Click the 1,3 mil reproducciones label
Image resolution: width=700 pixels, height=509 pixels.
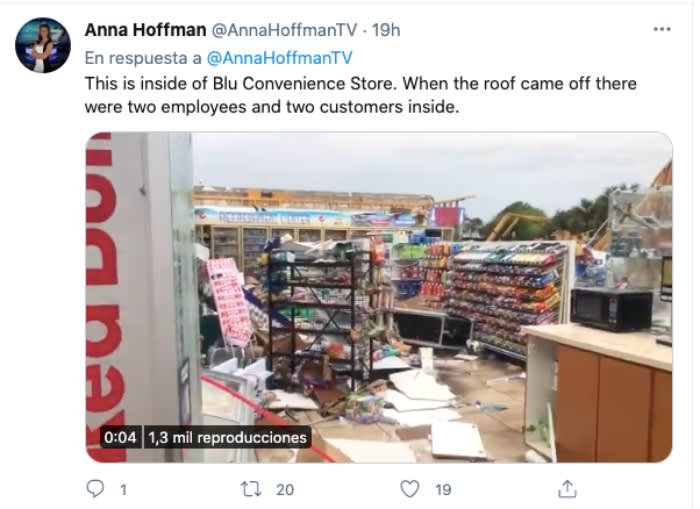[x=227, y=438]
